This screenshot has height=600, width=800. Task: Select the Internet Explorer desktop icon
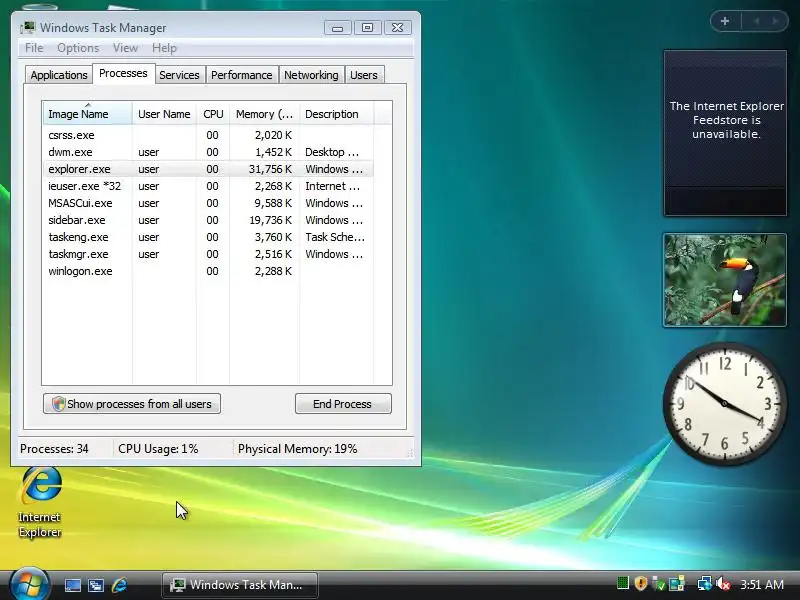(x=40, y=503)
